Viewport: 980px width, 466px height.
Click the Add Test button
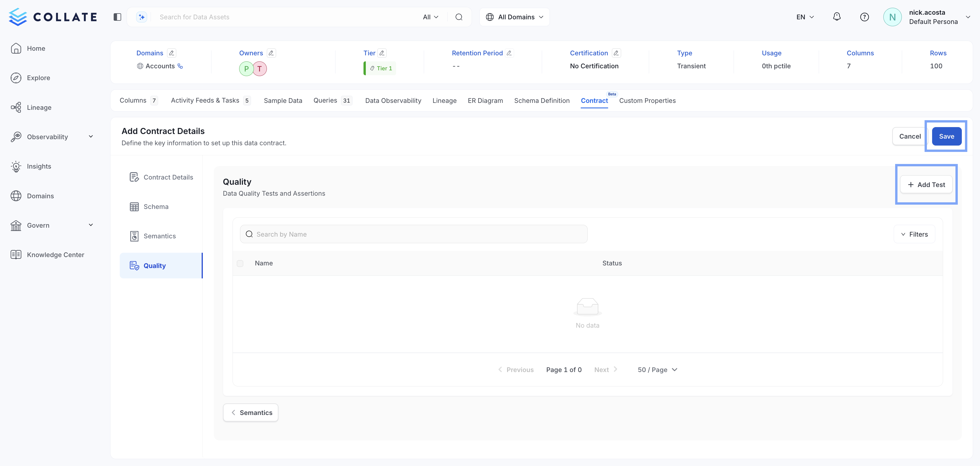point(927,184)
